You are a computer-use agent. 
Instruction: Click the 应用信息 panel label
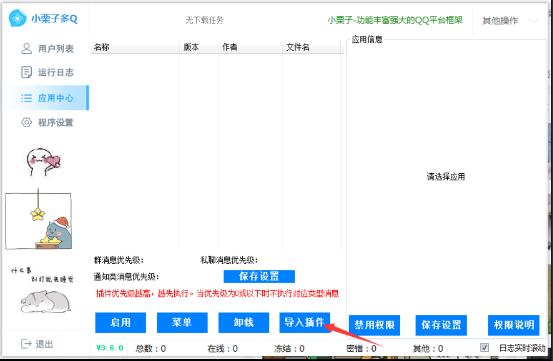pyautogui.click(x=367, y=39)
